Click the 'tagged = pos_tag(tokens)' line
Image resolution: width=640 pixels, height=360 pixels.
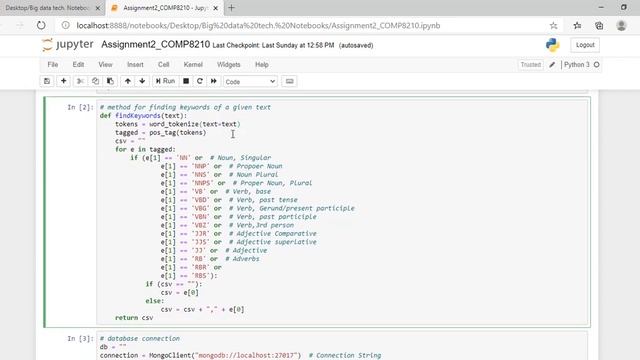(160, 133)
